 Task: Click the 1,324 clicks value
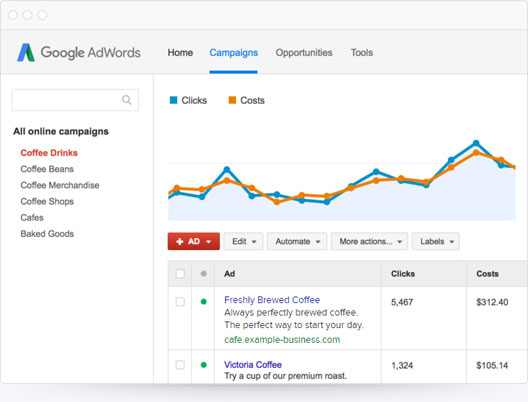[x=402, y=365]
